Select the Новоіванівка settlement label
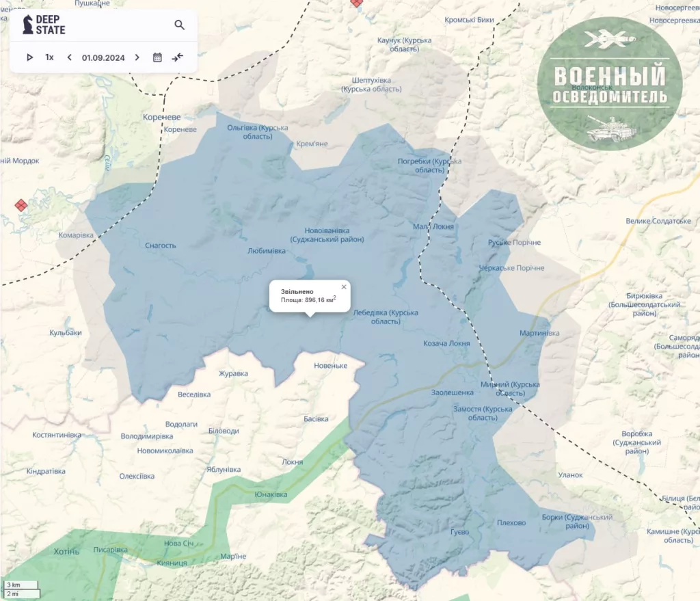This screenshot has width=700, height=601. [327, 235]
